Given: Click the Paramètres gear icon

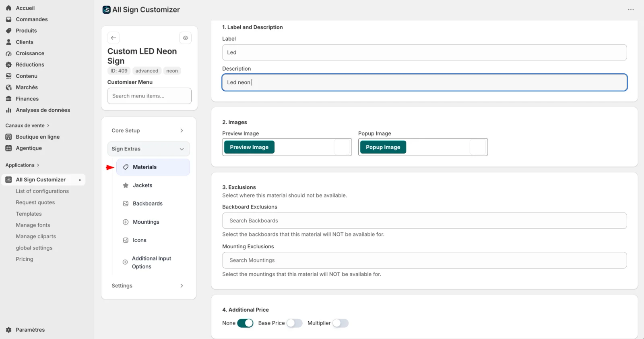Looking at the screenshot, I should point(8,330).
